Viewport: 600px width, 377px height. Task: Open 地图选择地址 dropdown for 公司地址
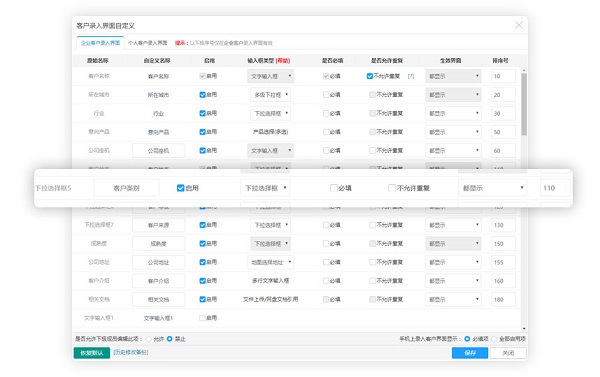click(270, 262)
